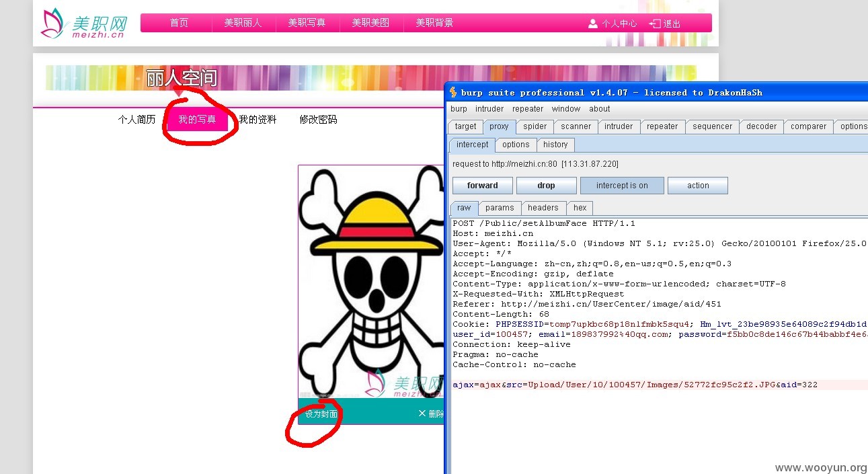868x474 pixels.
Task: Click the user_id=100457 cookie text
Action: 490,334
